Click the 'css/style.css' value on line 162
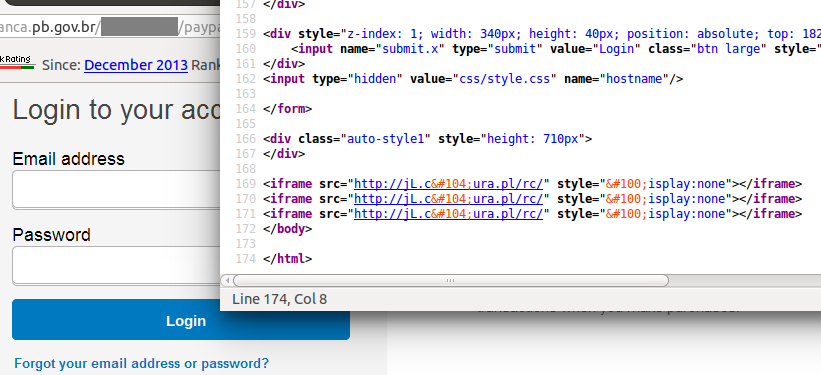This screenshot has height=375, width=821. [x=504, y=79]
